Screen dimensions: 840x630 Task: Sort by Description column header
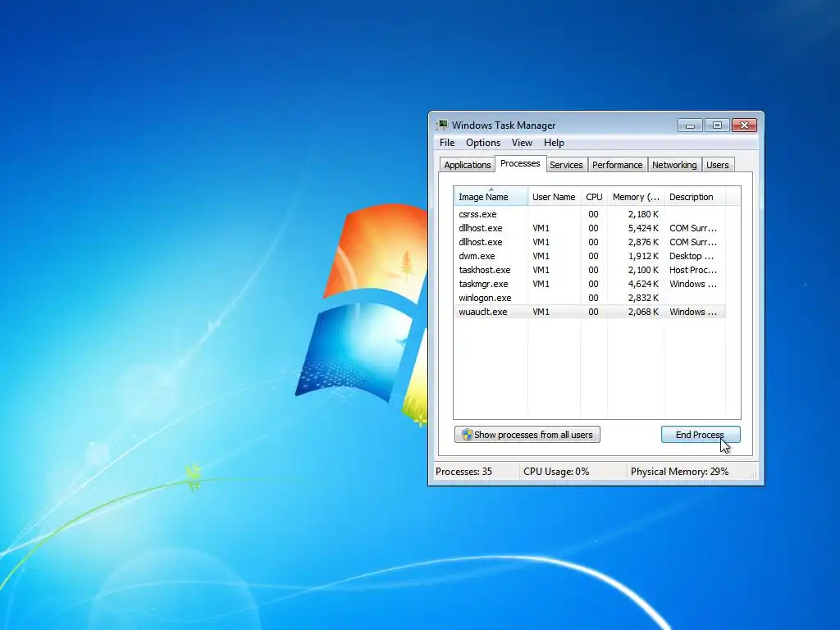tap(695, 197)
